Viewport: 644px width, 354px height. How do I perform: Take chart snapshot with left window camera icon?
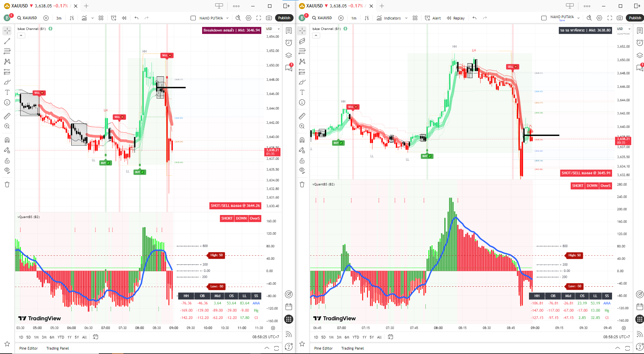(x=269, y=18)
